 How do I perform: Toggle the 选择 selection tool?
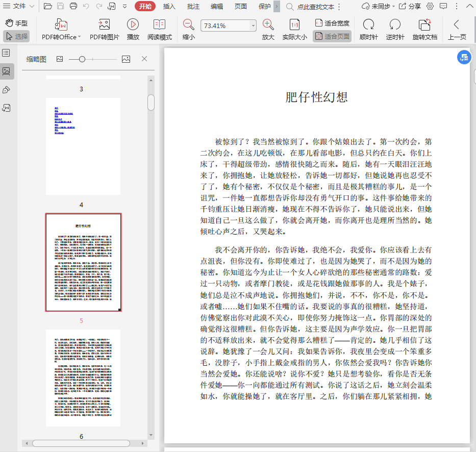pyautogui.click(x=16, y=37)
